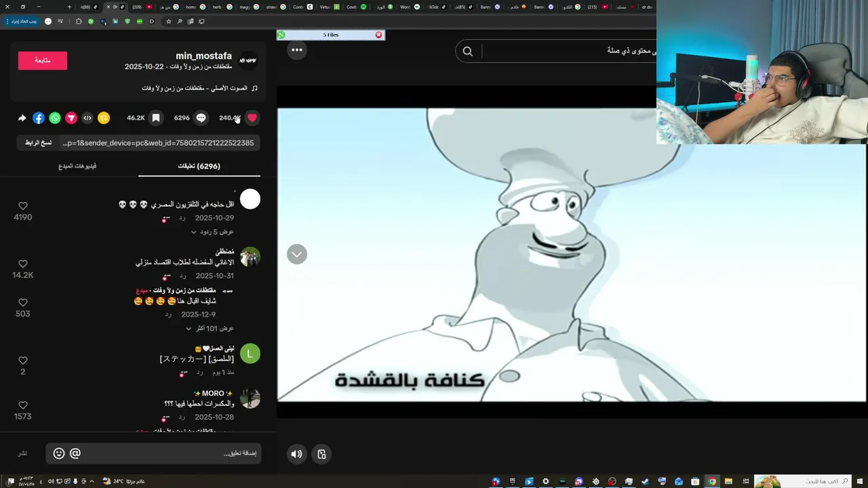Open more share options with the arrow icon

[x=22, y=118]
